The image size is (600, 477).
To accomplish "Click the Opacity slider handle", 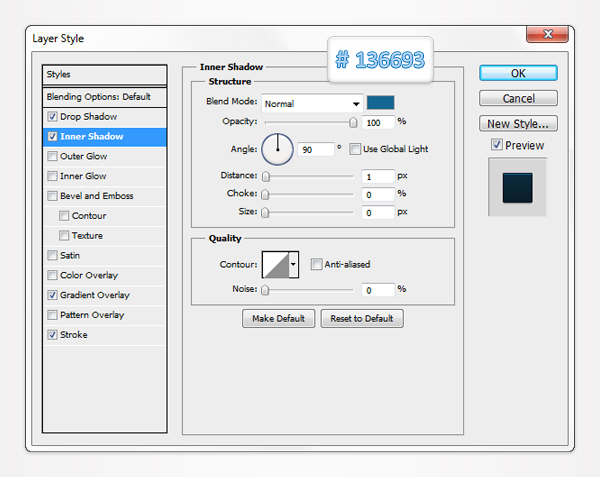I will coord(352,122).
